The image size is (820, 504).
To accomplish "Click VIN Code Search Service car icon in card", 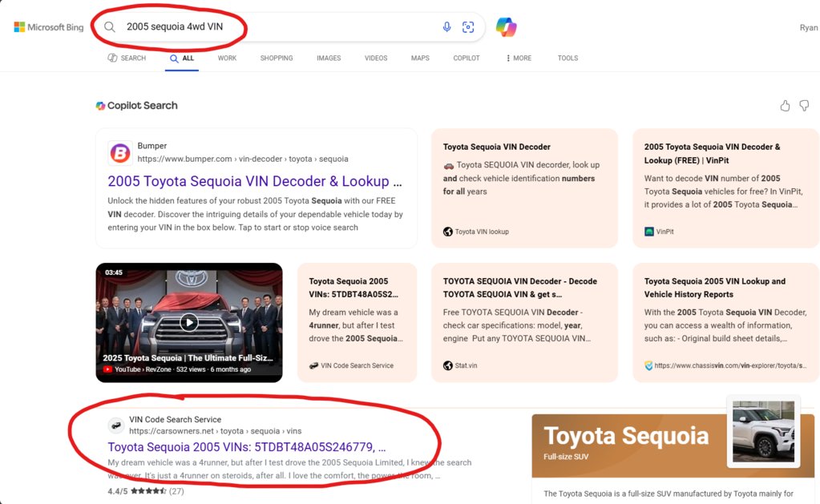I will pos(313,365).
